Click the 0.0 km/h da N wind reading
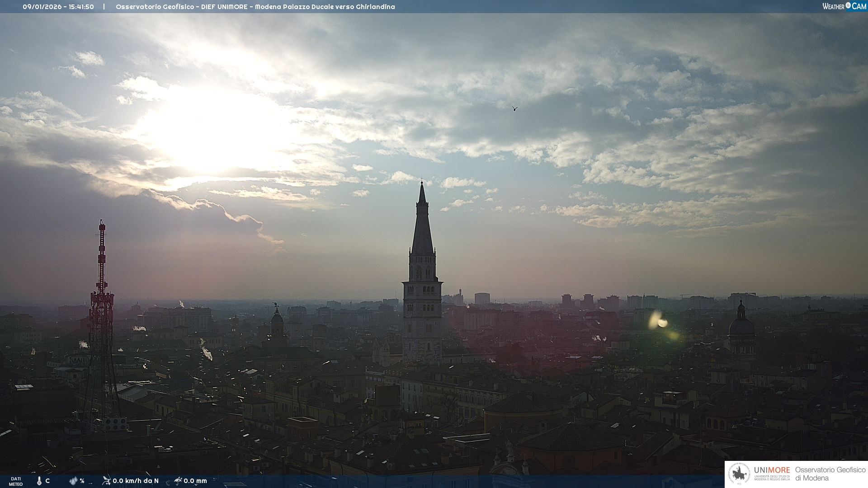 [x=136, y=481]
